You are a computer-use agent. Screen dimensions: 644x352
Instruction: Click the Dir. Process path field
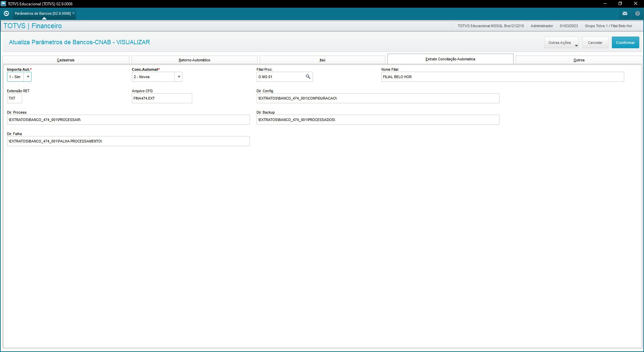pos(128,120)
